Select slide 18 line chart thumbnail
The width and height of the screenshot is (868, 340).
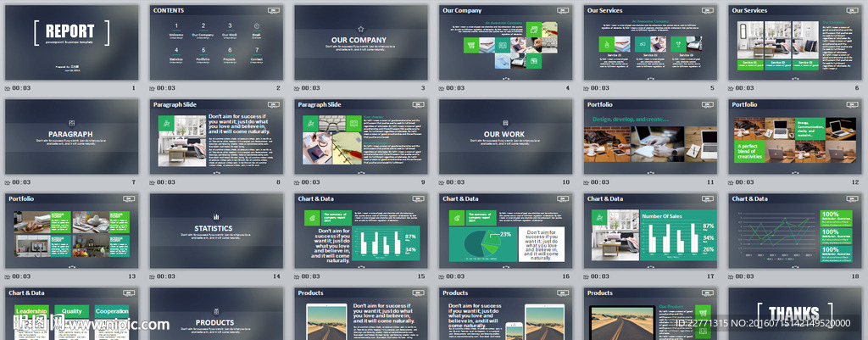click(x=795, y=231)
